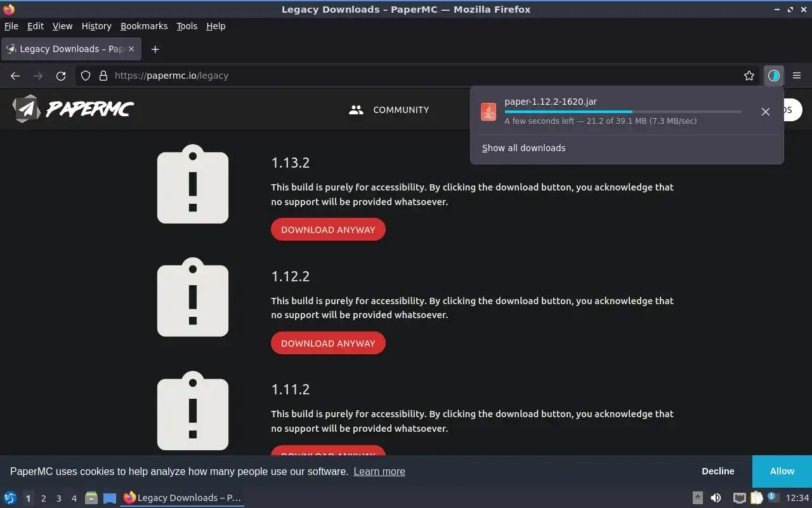
Task: Allow the PaperMC cookies
Action: point(782,471)
